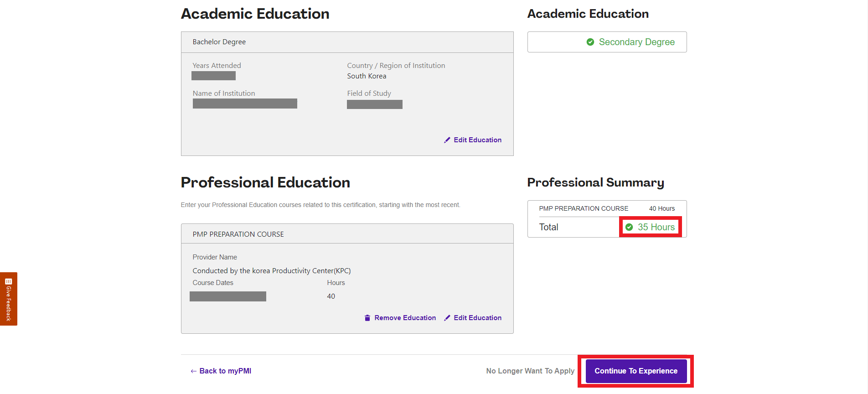Click the Professional Education heading
Viewport: 868px width, 394px height.
265,182
